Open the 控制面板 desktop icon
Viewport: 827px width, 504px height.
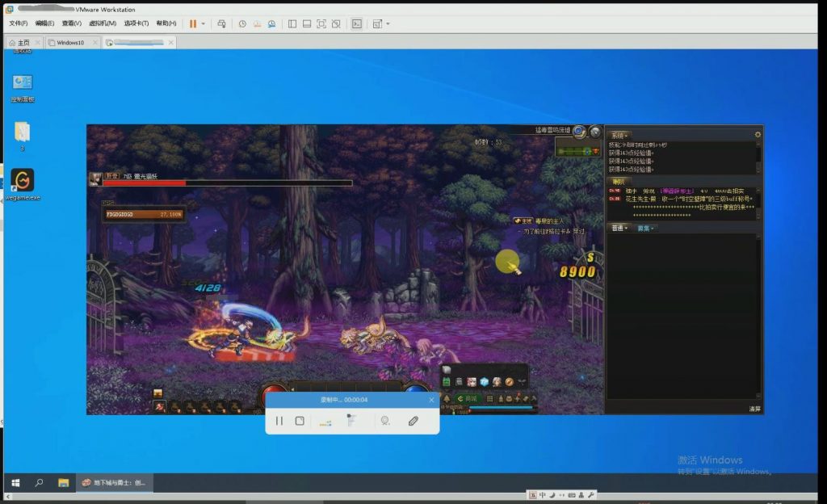tap(23, 88)
